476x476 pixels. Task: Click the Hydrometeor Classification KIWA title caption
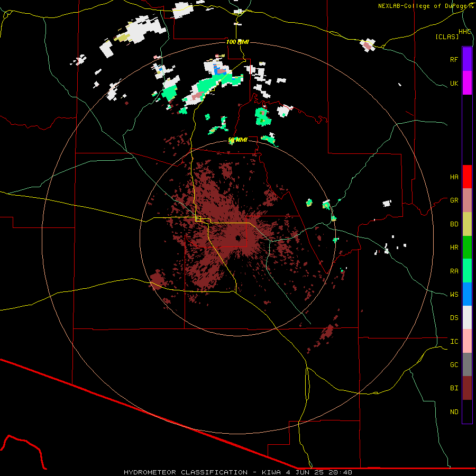pyautogui.click(x=237, y=472)
